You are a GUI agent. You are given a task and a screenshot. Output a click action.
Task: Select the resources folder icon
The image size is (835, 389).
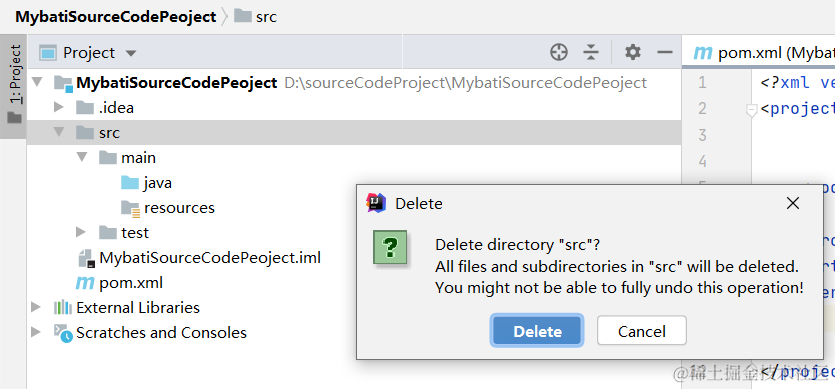point(130,208)
